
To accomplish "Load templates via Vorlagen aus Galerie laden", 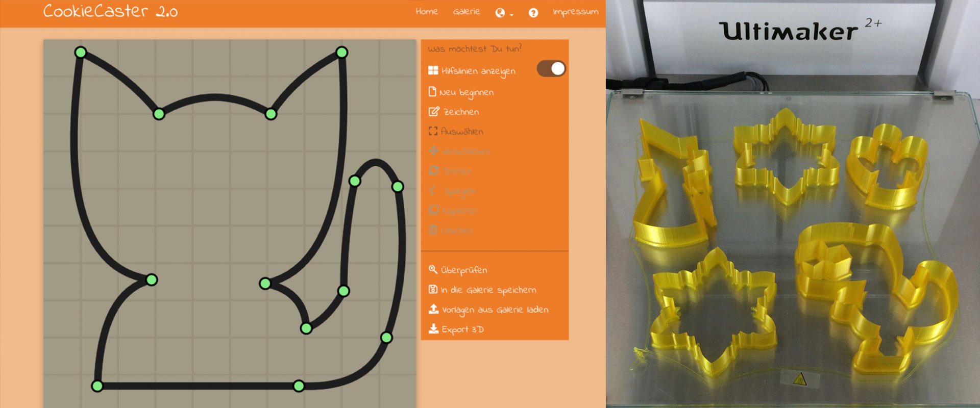I will point(488,310).
